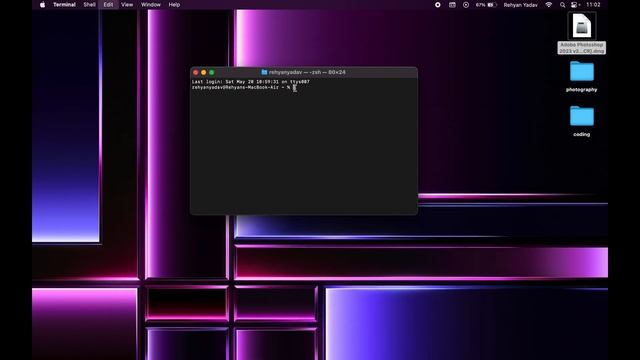This screenshot has width=640, height=360.
Task: Click the photography folder name label
Action: point(582,90)
